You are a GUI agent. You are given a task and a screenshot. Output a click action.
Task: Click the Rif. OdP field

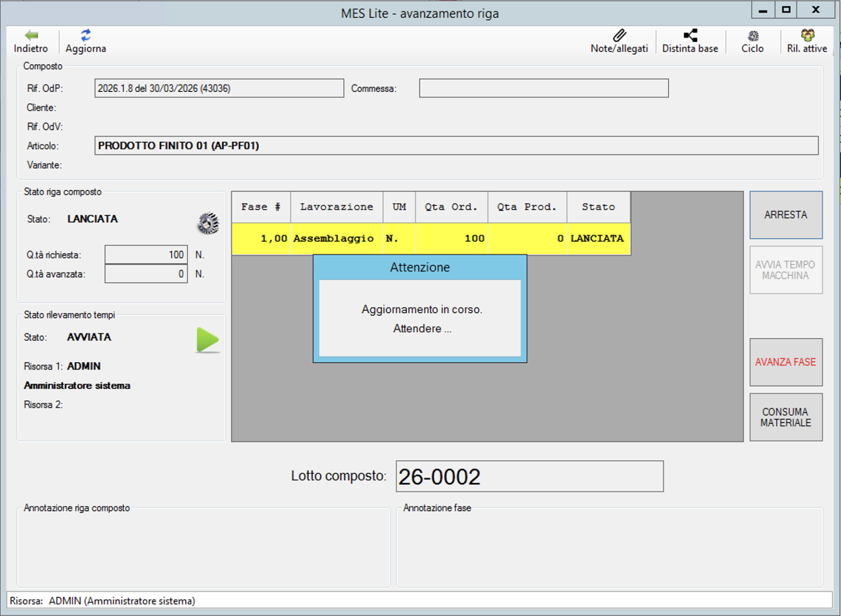pyautogui.click(x=219, y=88)
